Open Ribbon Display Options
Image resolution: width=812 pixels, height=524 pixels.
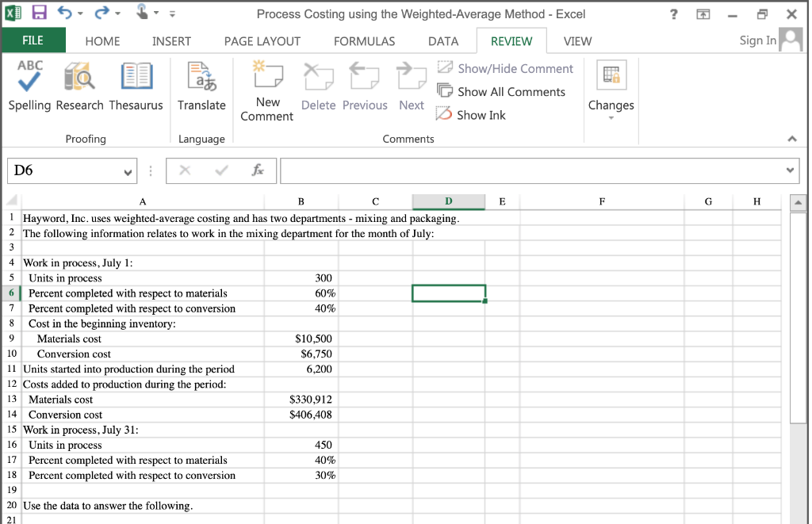pyautogui.click(x=703, y=14)
